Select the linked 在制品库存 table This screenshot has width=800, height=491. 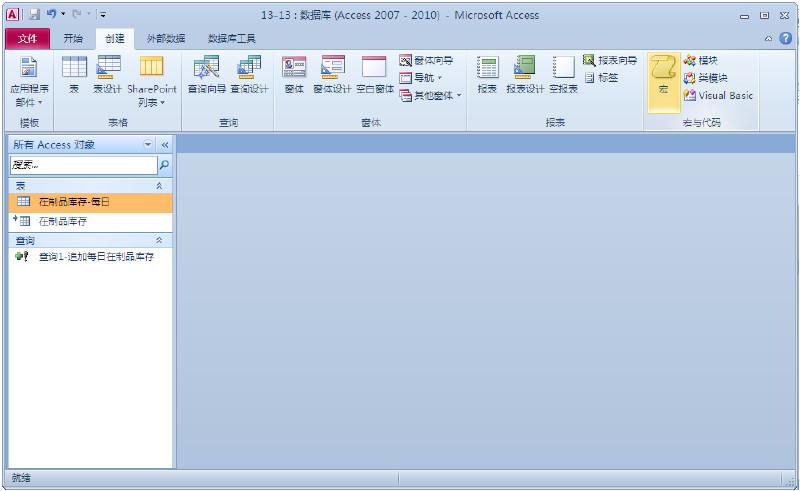[x=91, y=222]
